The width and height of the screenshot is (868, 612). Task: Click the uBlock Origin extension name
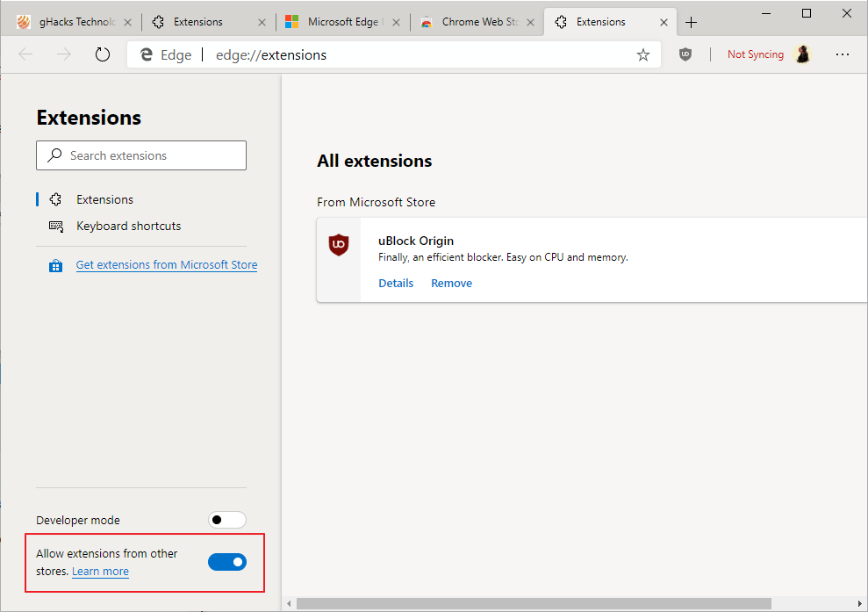tap(416, 241)
